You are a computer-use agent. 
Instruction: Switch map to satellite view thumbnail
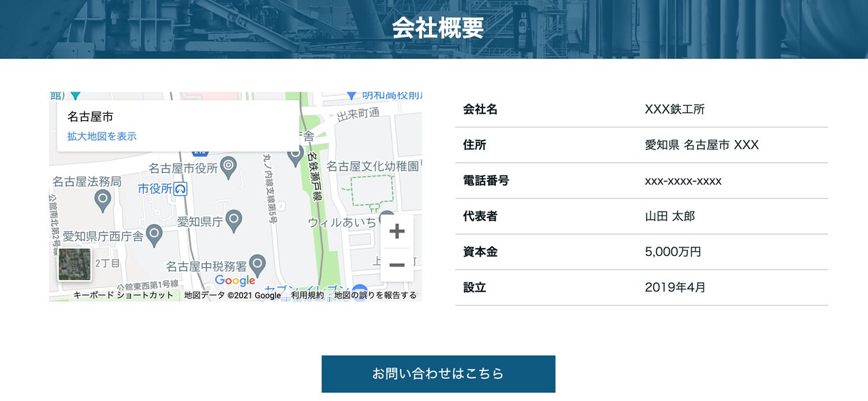75,264
